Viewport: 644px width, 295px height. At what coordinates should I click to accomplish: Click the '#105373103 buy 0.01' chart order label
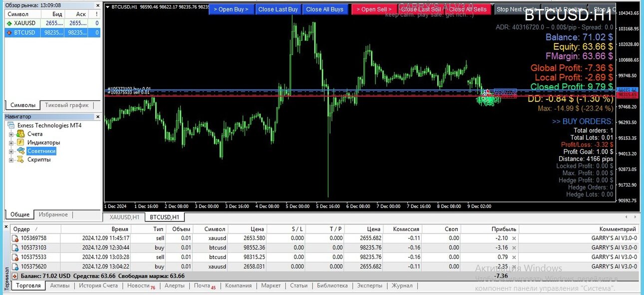(129, 88)
